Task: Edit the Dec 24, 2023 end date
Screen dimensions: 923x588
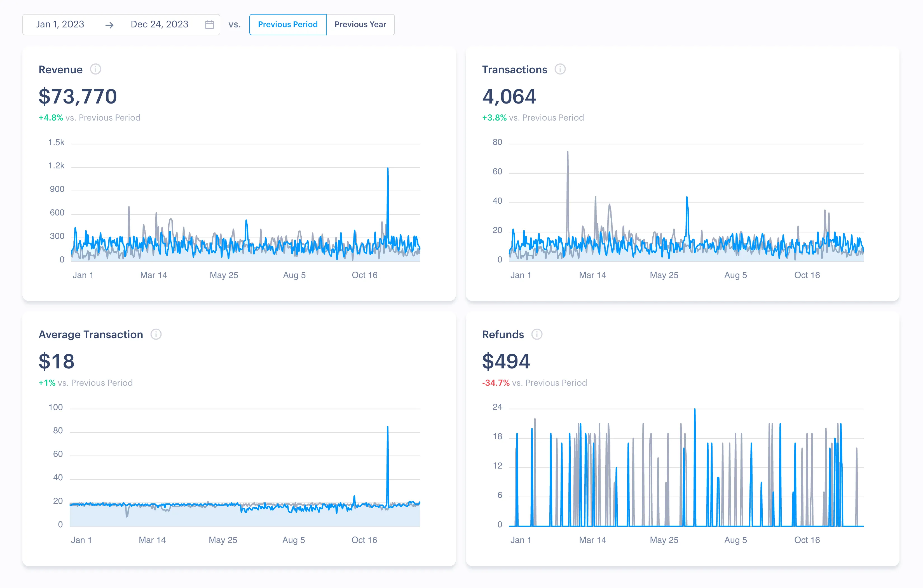Action: (x=160, y=25)
